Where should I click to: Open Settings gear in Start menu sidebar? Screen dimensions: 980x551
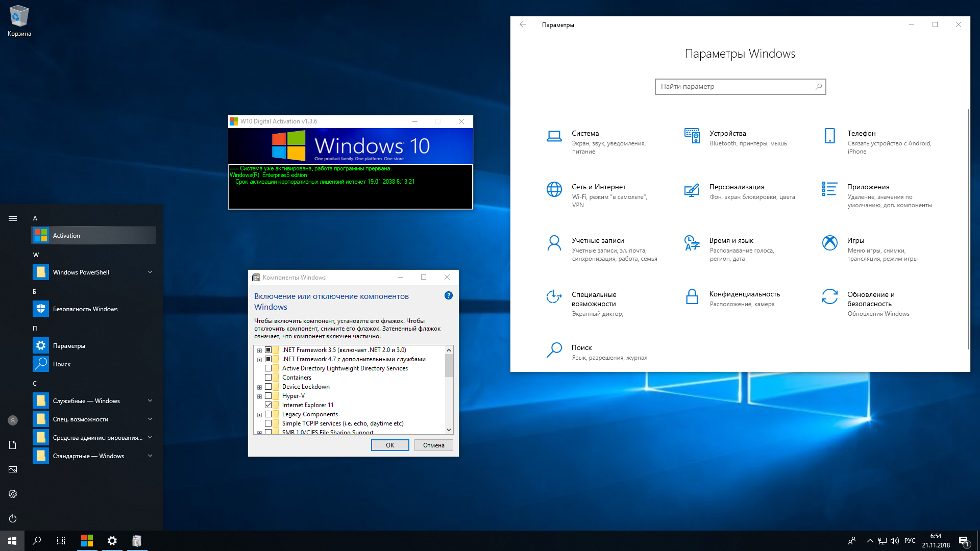coord(13,494)
